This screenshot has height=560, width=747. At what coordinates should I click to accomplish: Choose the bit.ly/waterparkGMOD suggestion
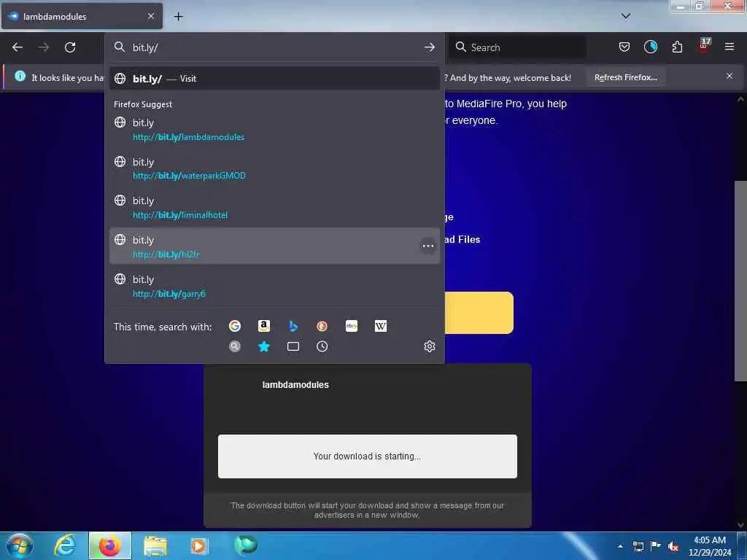point(274,168)
